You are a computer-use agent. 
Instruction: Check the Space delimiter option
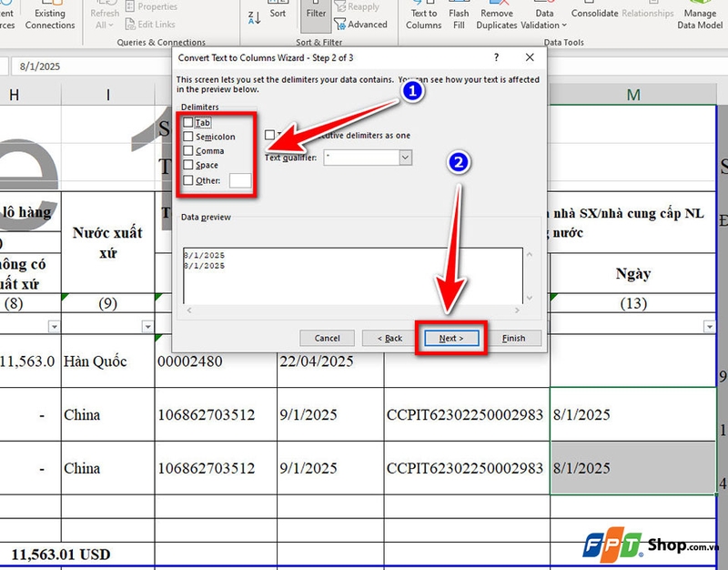pos(189,165)
